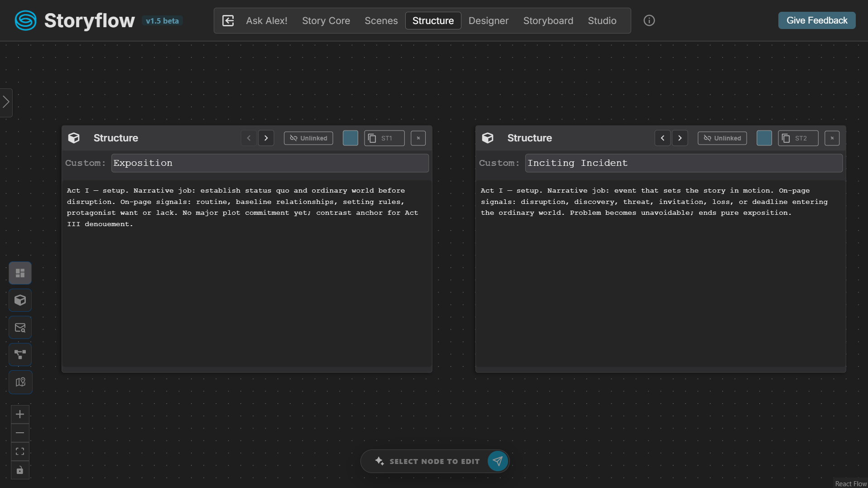Open the map pin icon in left sidebar

coord(20,382)
